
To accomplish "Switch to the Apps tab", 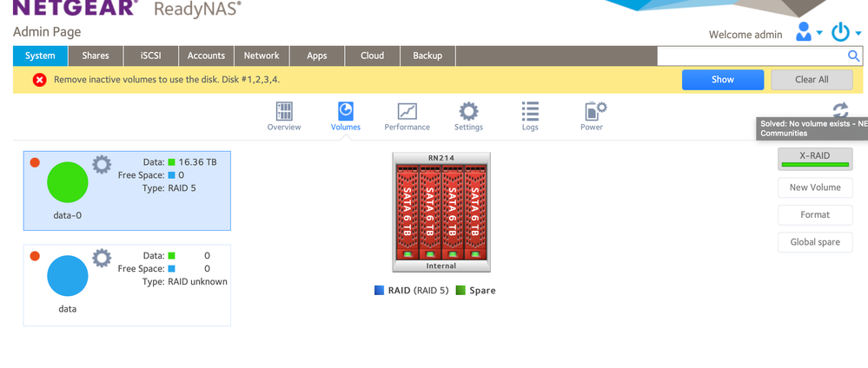I will click(317, 56).
